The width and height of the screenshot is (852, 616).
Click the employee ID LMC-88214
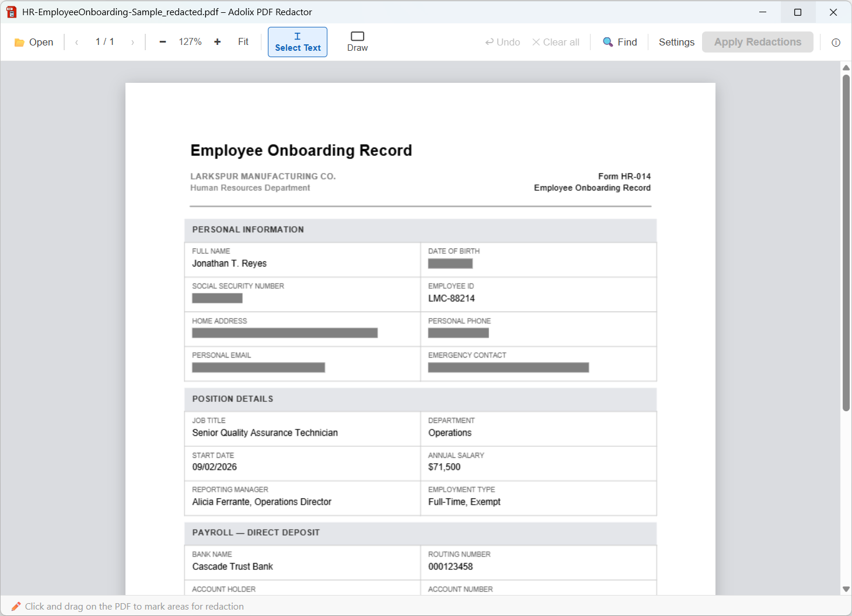click(x=452, y=299)
